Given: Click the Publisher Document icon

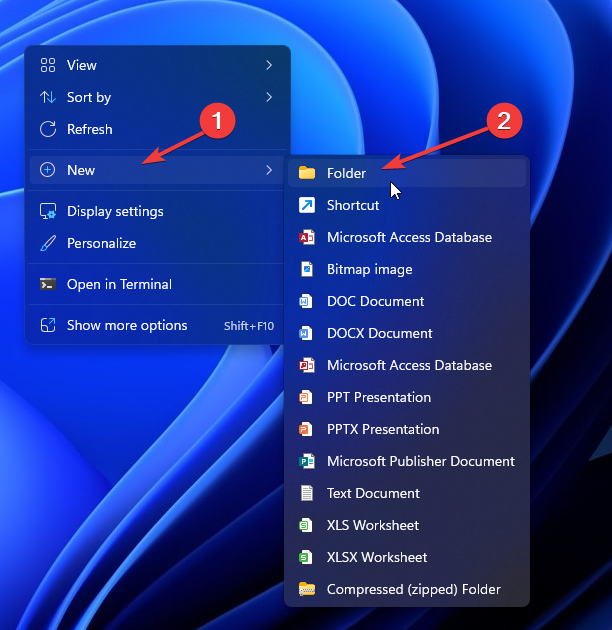Looking at the screenshot, I should click(x=307, y=461).
